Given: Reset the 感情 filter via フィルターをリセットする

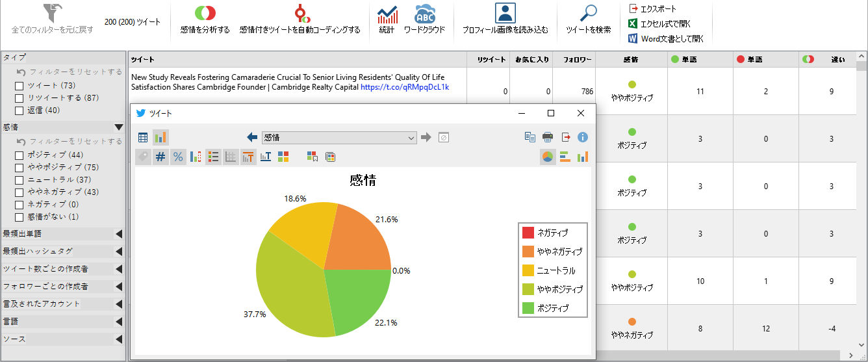Looking at the screenshot, I should (x=69, y=142).
